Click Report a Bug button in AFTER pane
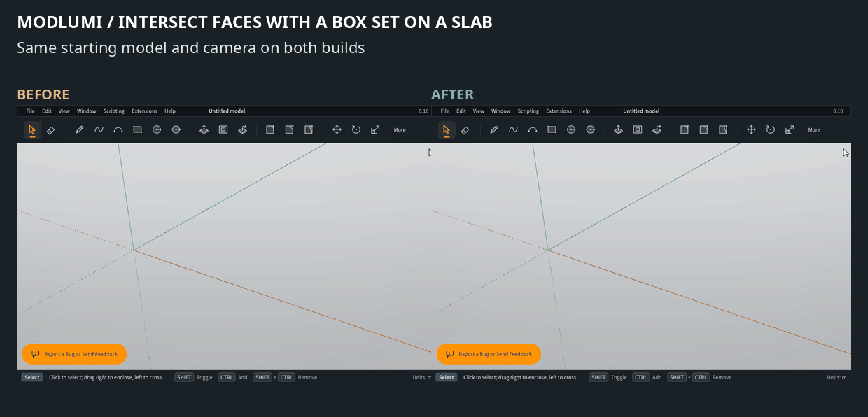This screenshot has height=417, width=868. coord(489,354)
